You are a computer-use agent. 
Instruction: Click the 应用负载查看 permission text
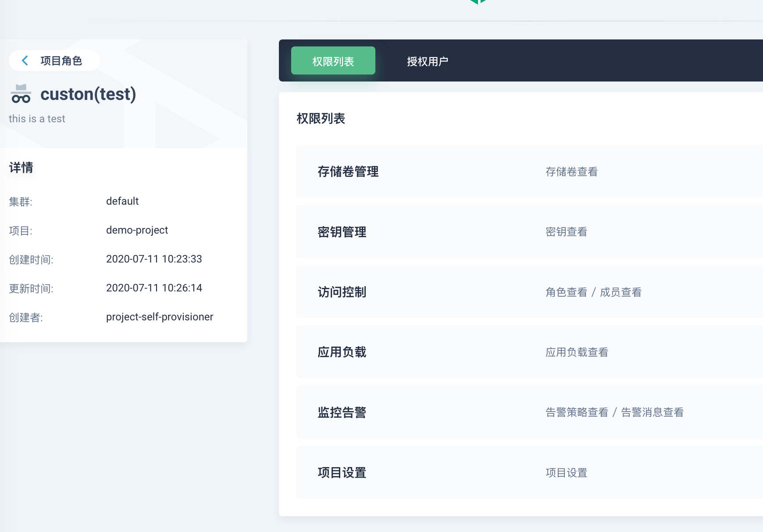click(577, 352)
